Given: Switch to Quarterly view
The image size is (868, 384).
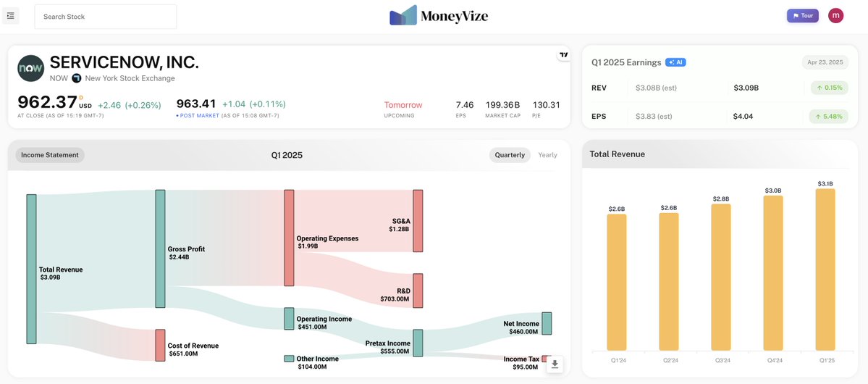Looking at the screenshot, I should click(509, 155).
